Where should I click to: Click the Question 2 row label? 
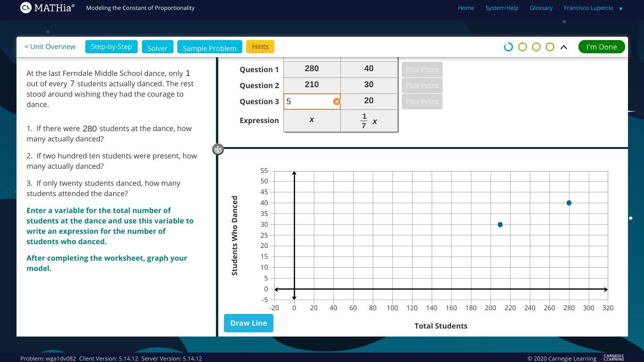(259, 85)
